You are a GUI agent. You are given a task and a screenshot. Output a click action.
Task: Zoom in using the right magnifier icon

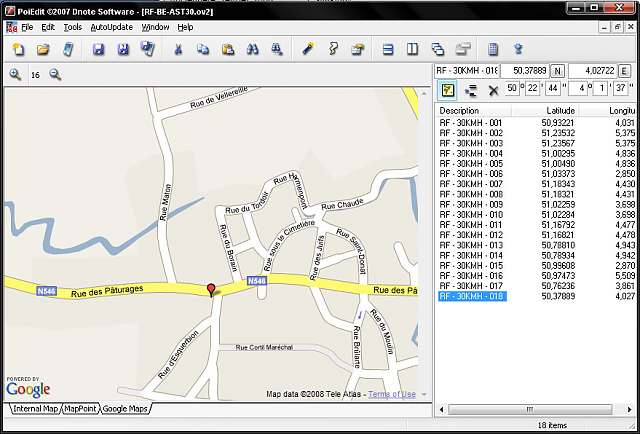(56, 75)
